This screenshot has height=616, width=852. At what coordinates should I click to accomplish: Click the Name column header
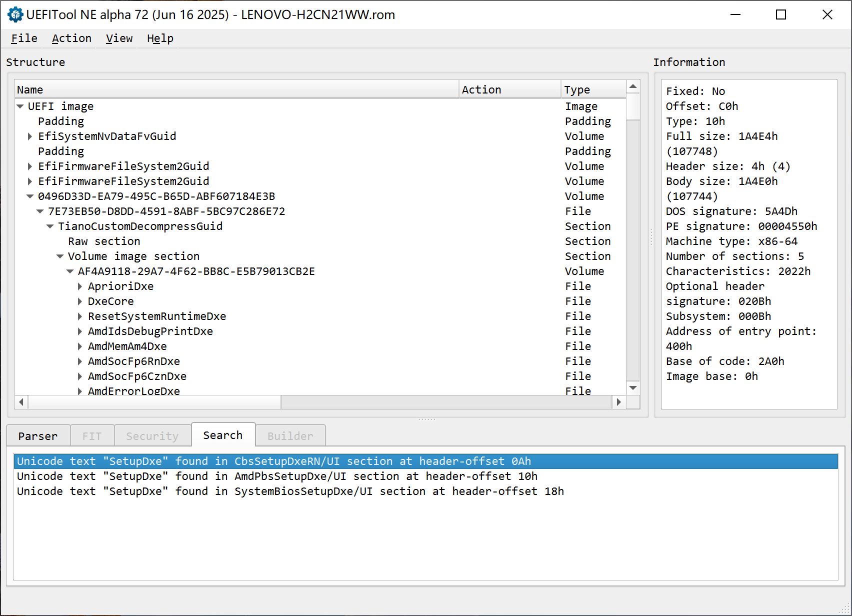pos(236,89)
